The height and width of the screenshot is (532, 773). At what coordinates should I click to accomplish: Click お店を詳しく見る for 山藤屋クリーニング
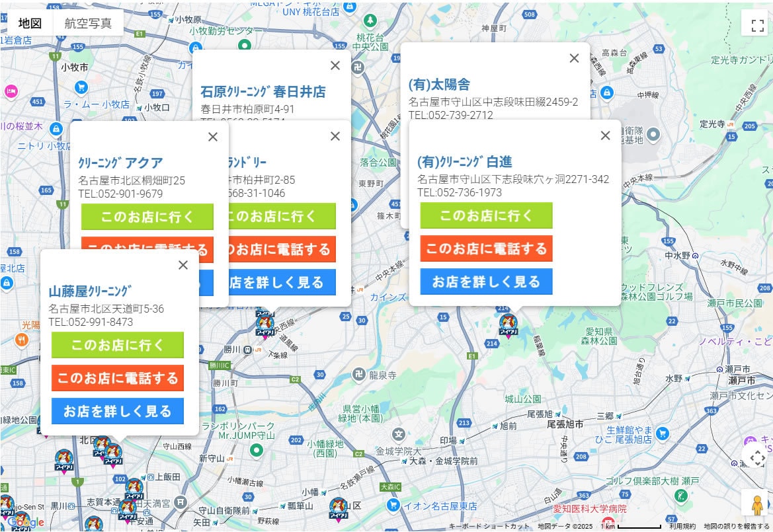coord(117,411)
